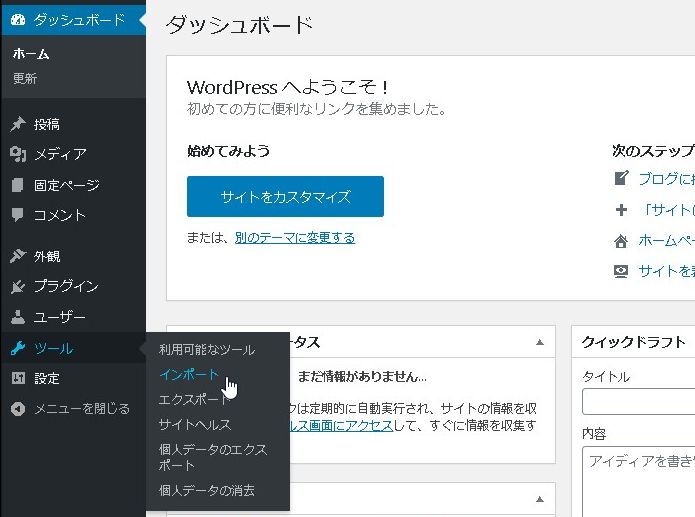This screenshot has width=695, height=517.
Task: Open サイトヘルス from Tools submenu
Action: point(195,424)
